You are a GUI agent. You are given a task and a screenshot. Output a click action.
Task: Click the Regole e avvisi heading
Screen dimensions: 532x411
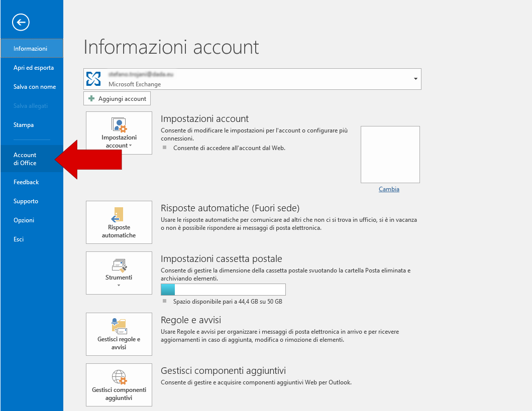[191, 320]
